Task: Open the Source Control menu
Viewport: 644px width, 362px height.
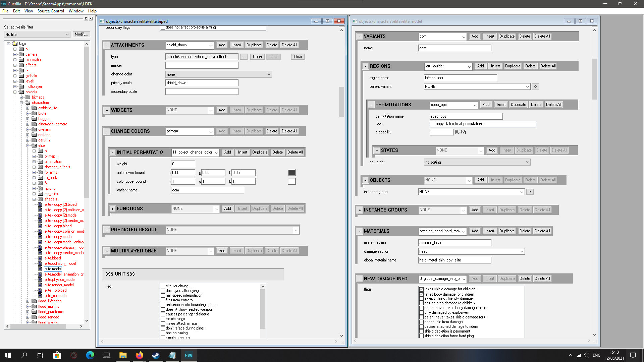Action: click(51, 11)
